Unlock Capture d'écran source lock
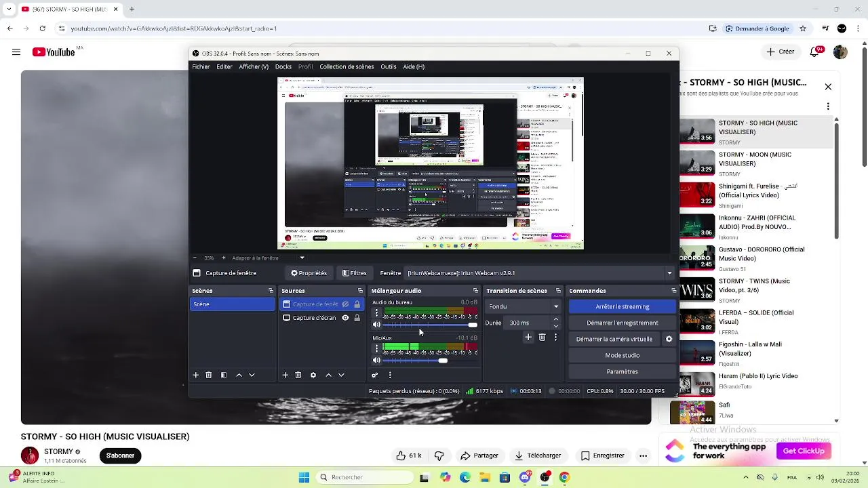The image size is (868, 488). tap(357, 318)
